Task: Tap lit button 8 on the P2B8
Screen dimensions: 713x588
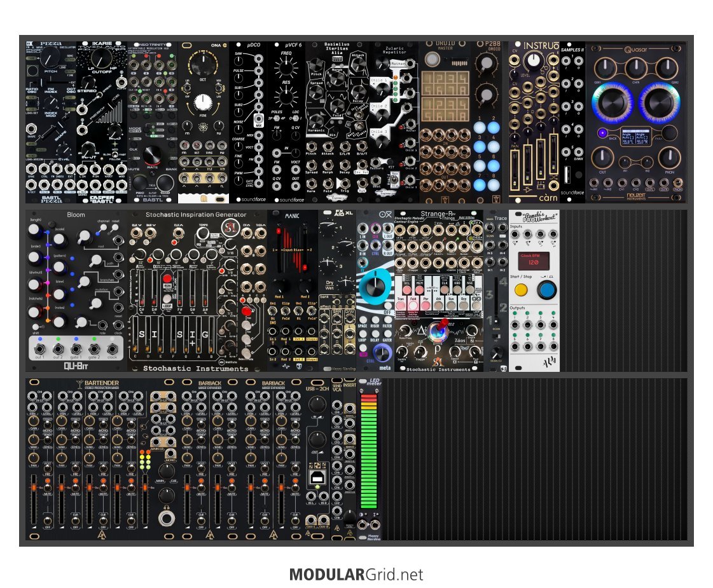Action: click(x=494, y=185)
